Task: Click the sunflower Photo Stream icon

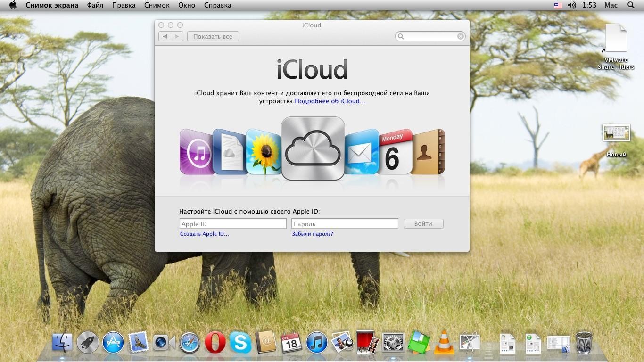Action: [x=264, y=152]
